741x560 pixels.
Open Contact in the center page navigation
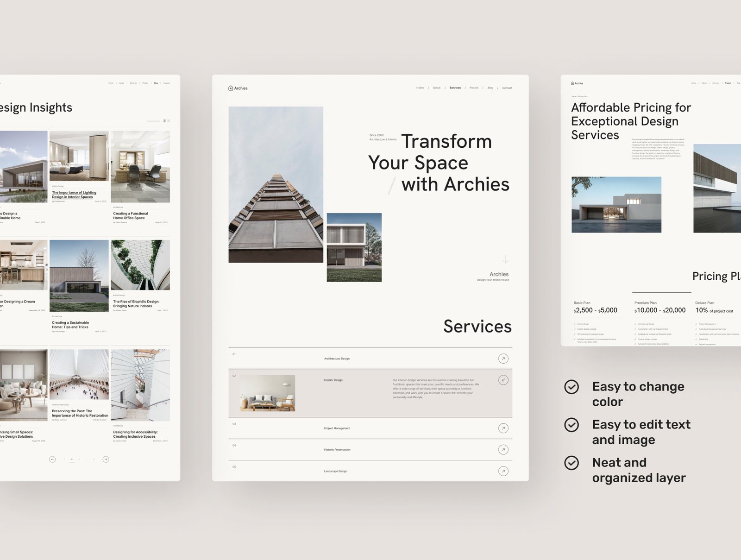tap(507, 88)
